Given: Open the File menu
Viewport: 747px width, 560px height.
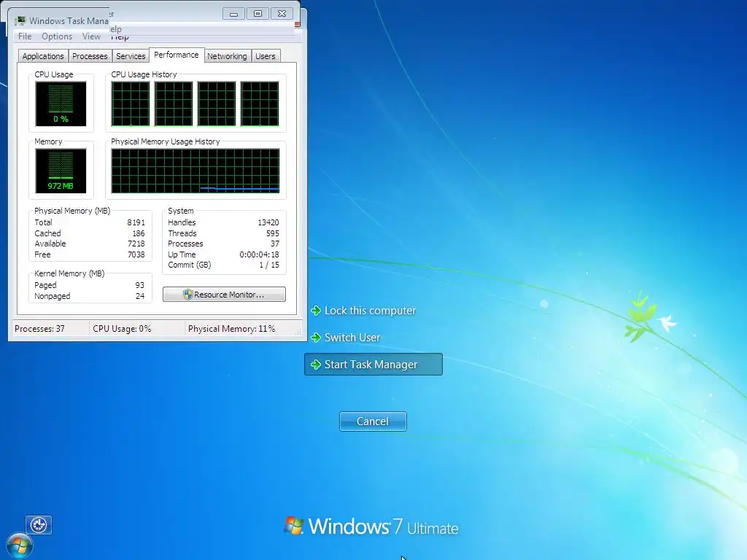Looking at the screenshot, I should point(25,36).
